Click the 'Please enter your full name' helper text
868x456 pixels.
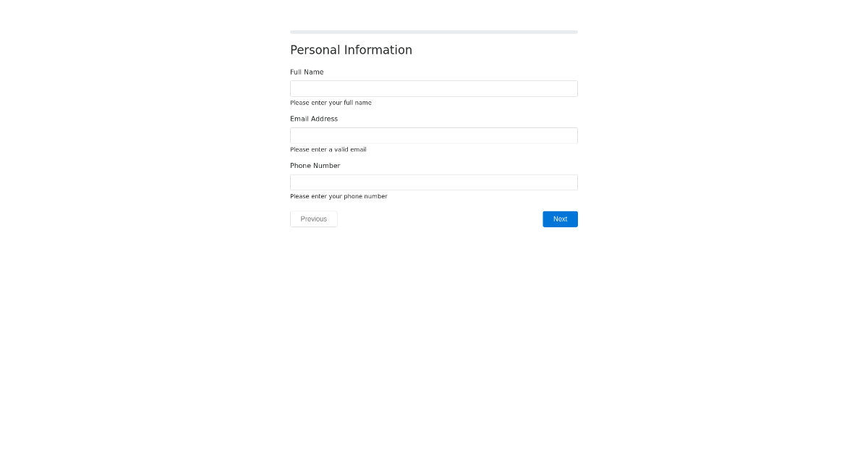331,103
